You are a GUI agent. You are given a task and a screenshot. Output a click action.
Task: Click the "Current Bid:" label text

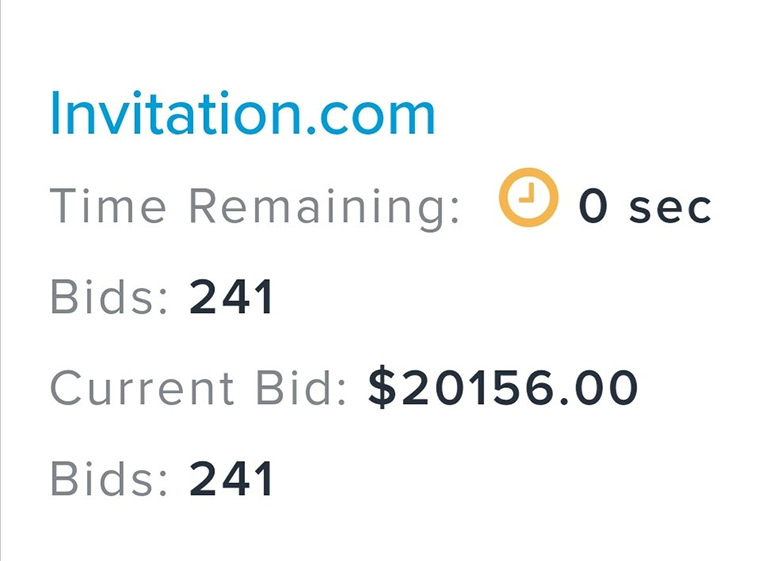coord(198,388)
